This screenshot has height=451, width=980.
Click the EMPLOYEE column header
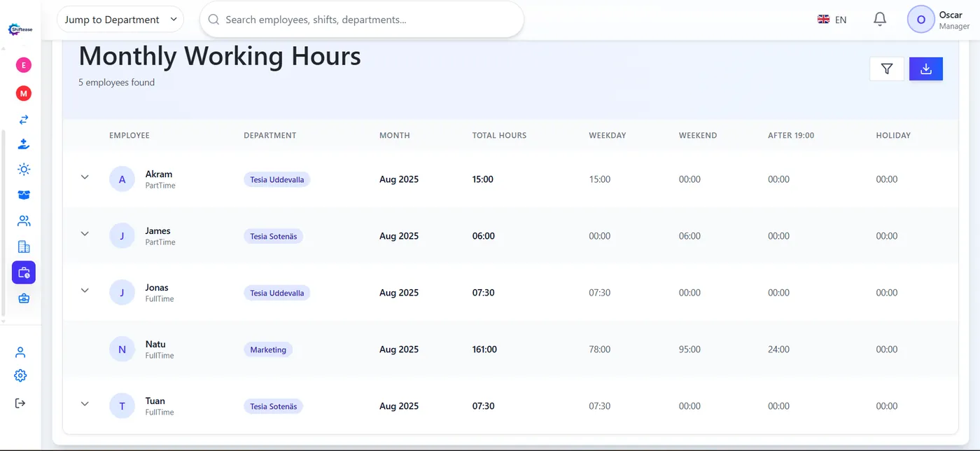coord(129,135)
